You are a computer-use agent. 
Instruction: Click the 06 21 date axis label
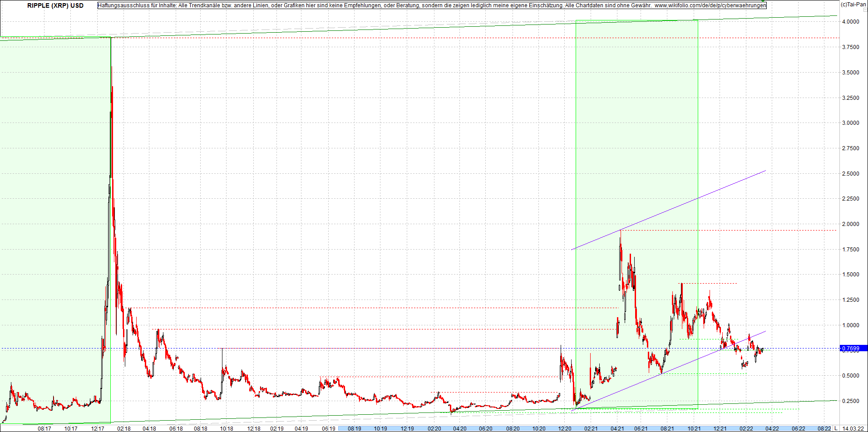click(641, 428)
